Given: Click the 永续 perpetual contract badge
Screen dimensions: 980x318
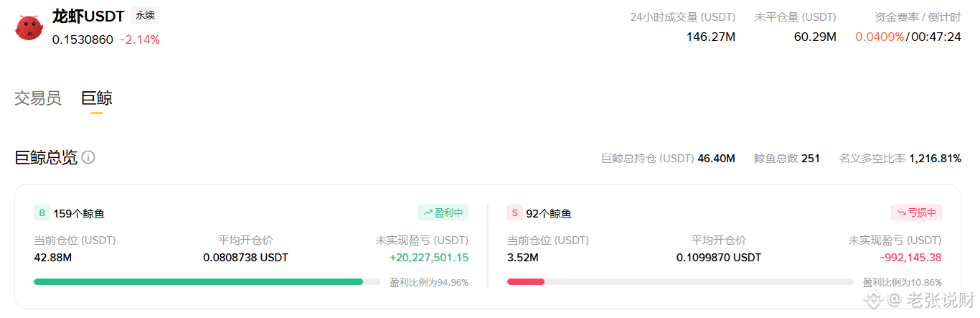Looking at the screenshot, I should (x=145, y=15).
